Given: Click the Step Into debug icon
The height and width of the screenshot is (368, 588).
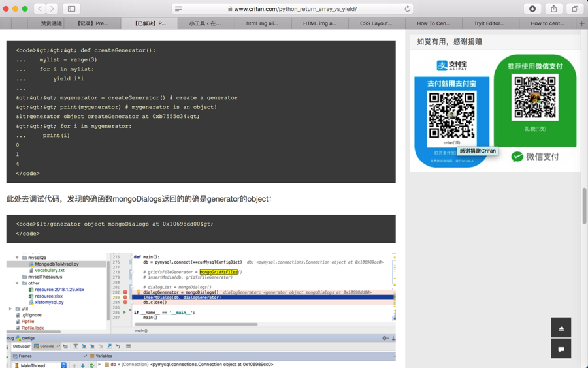Looking at the screenshot, I should click(84, 346).
